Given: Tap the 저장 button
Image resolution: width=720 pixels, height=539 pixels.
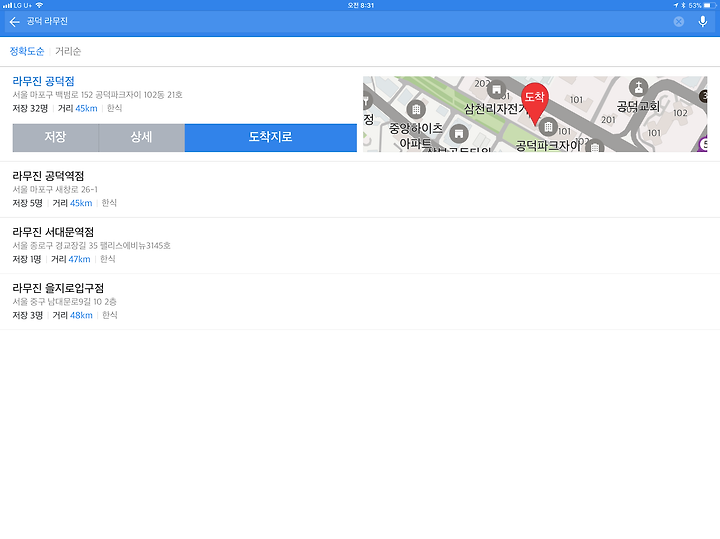Looking at the screenshot, I should click(x=56, y=137).
